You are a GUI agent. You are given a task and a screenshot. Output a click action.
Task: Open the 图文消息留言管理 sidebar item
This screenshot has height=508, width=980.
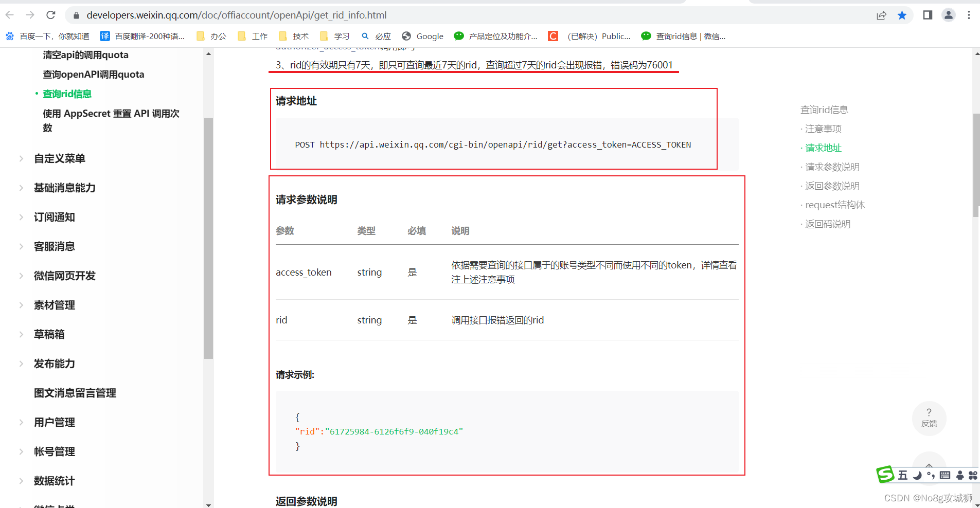(x=75, y=393)
